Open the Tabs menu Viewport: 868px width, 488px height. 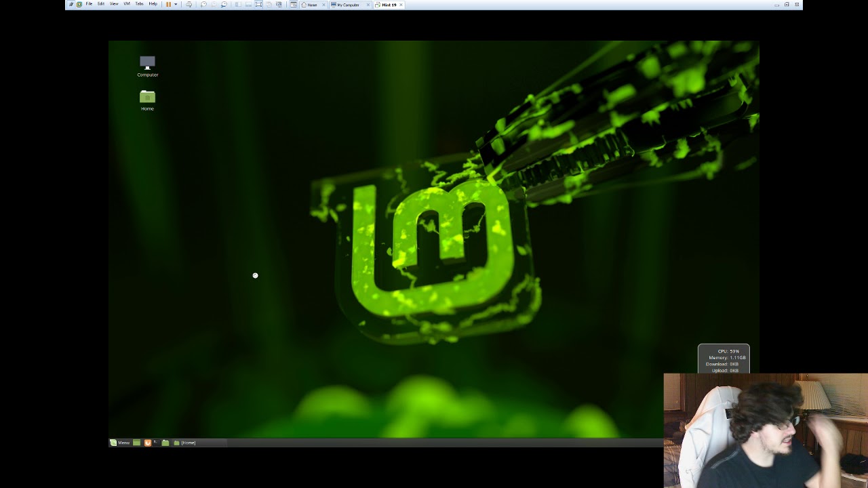click(x=139, y=4)
